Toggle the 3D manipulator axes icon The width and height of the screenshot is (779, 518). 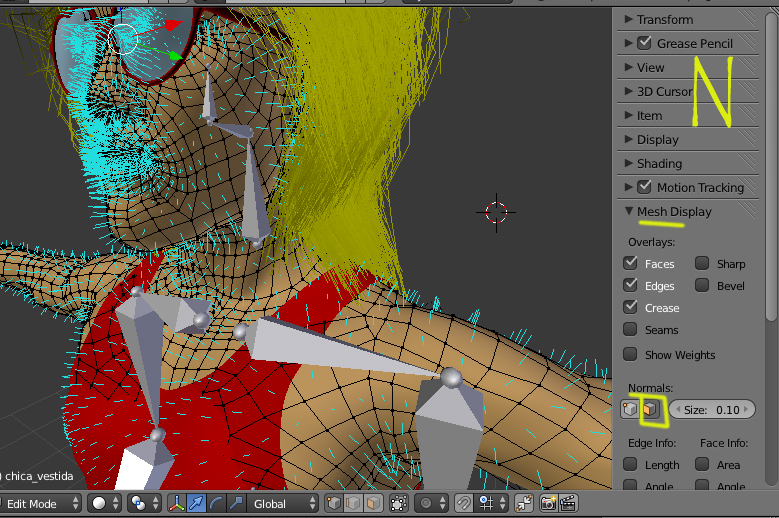tap(176, 504)
